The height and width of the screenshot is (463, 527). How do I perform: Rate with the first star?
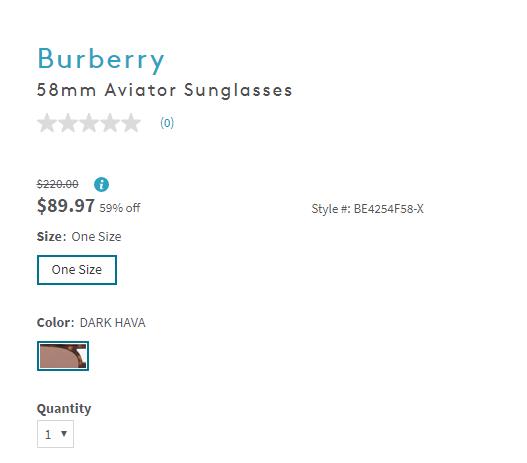pos(47,123)
